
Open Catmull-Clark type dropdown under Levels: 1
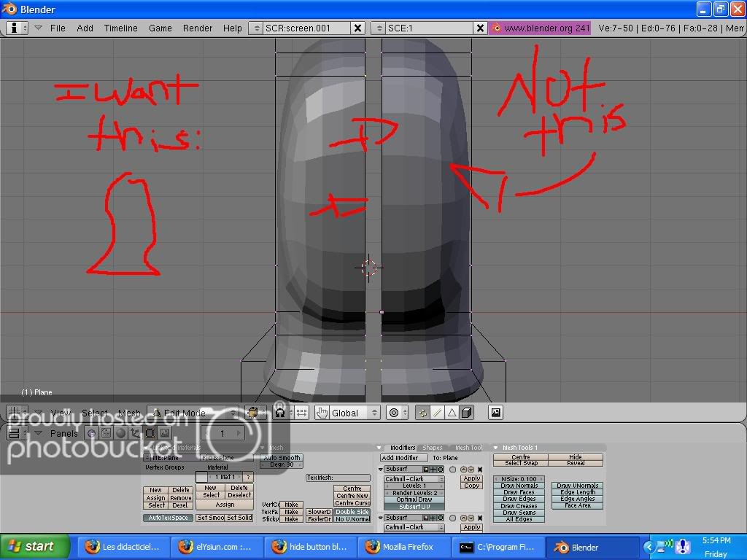[x=414, y=479]
